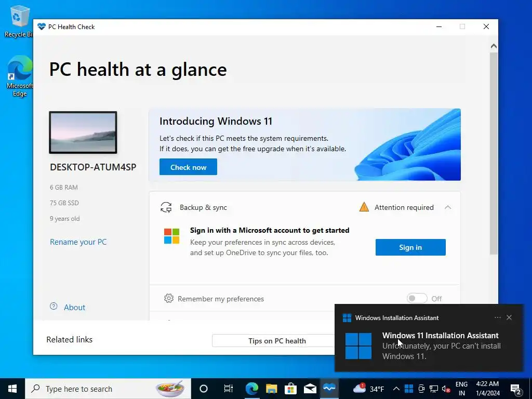Open network settings tray icon
This screenshot has height=399, width=532.
(434, 389)
